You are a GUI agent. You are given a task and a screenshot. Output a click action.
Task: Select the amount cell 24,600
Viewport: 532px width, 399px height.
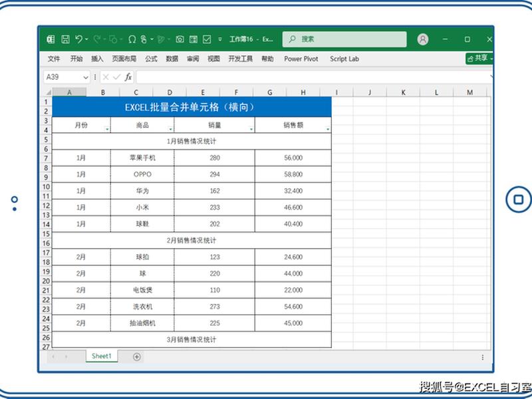[x=293, y=257]
